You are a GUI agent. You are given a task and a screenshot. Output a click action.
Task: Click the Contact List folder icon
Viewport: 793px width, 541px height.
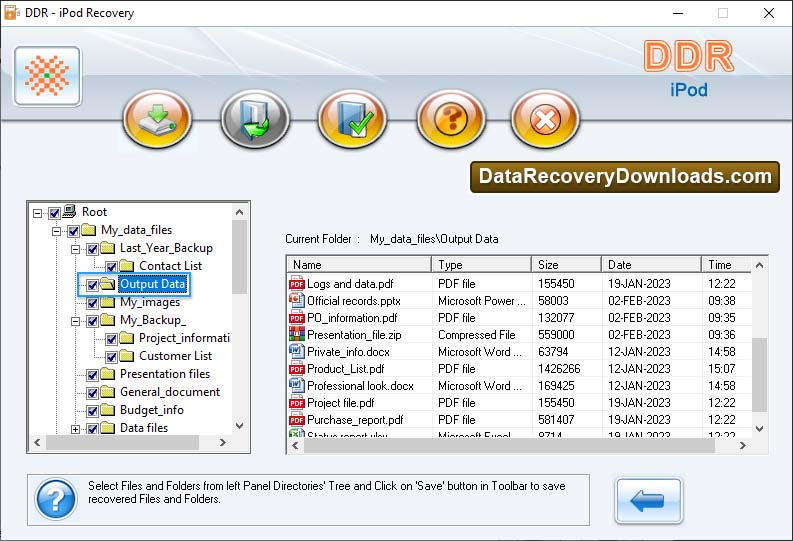pos(126,266)
